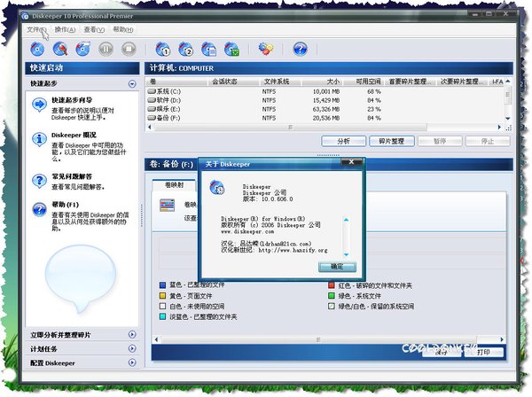Click the volume map horizontal scrollbar
The width and height of the screenshot is (532, 397).
coord(319,339)
